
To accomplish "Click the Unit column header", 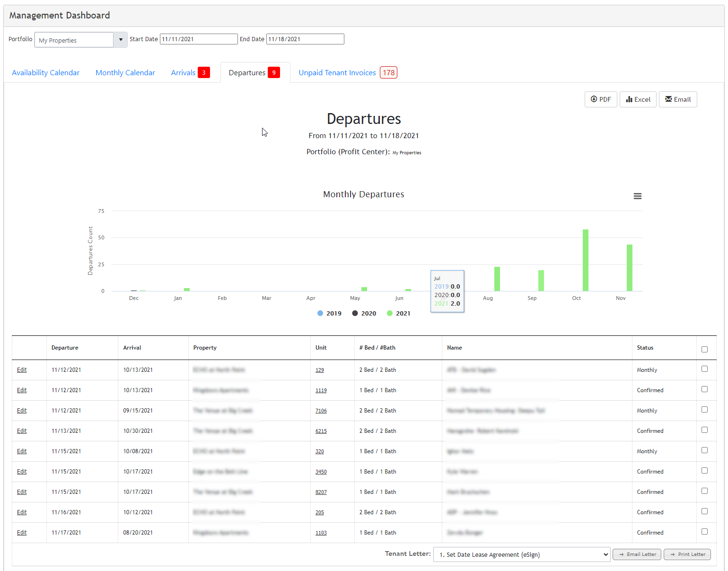I will pyautogui.click(x=321, y=348).
